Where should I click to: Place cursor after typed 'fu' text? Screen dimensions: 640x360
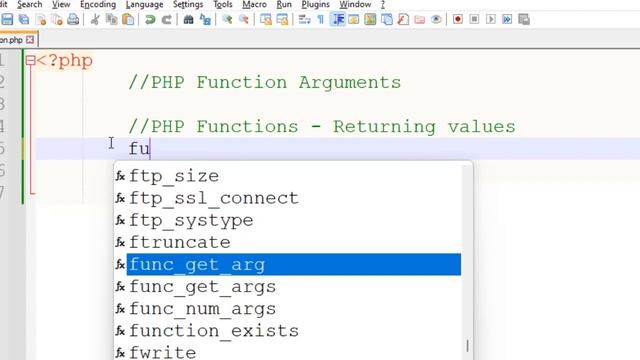tap(151, 149)
